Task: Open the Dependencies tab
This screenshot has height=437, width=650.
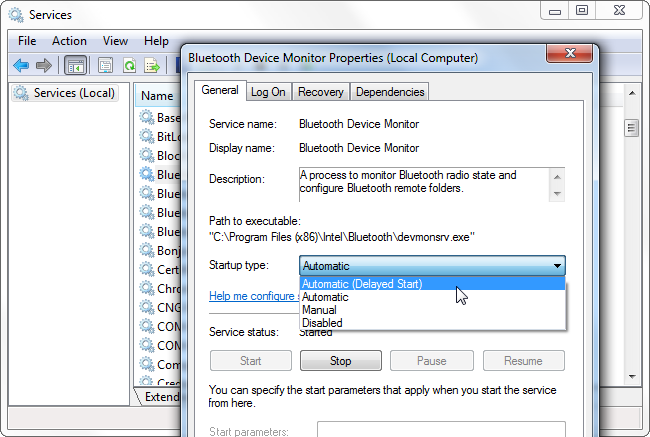Action: [x=390, y=92]
